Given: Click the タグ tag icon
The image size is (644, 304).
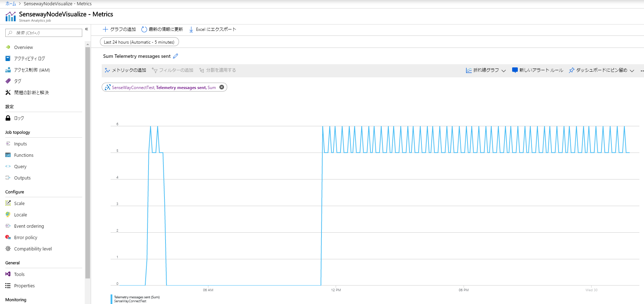Looking at the screenshot, I should click(8, 81).
